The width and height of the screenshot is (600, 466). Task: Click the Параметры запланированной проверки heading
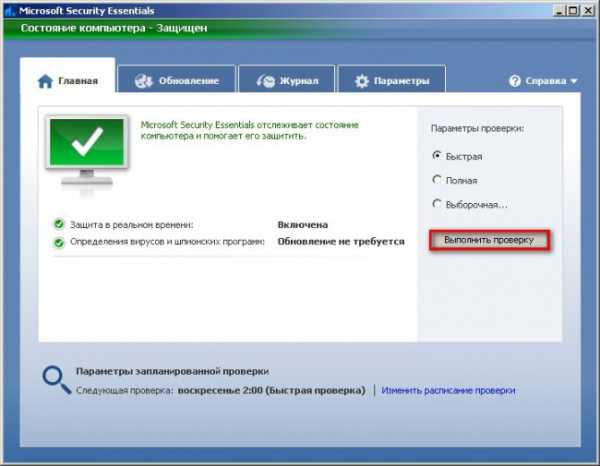(x=172, y=371)
